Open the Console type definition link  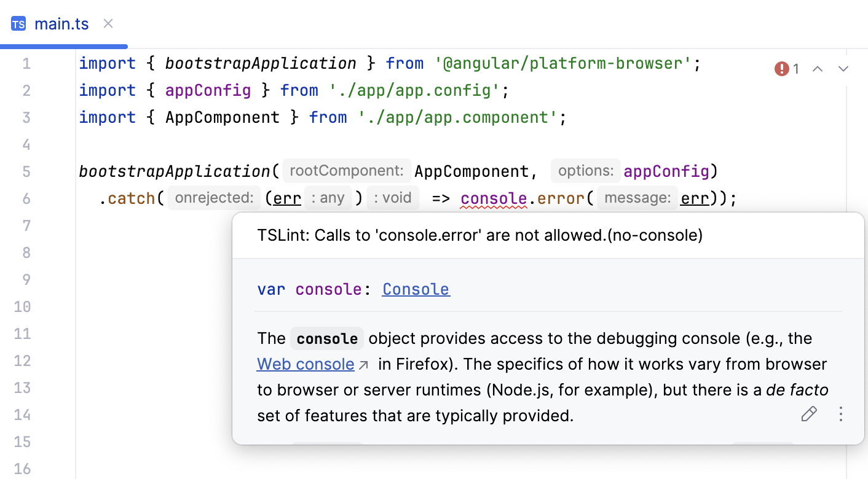[x=416, y=289]
